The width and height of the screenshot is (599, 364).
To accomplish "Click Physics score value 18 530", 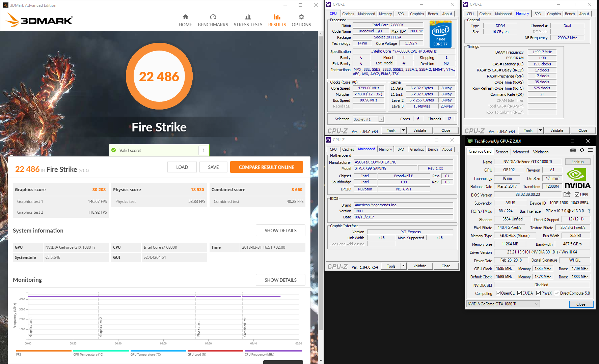I will (x=197, y=189).
